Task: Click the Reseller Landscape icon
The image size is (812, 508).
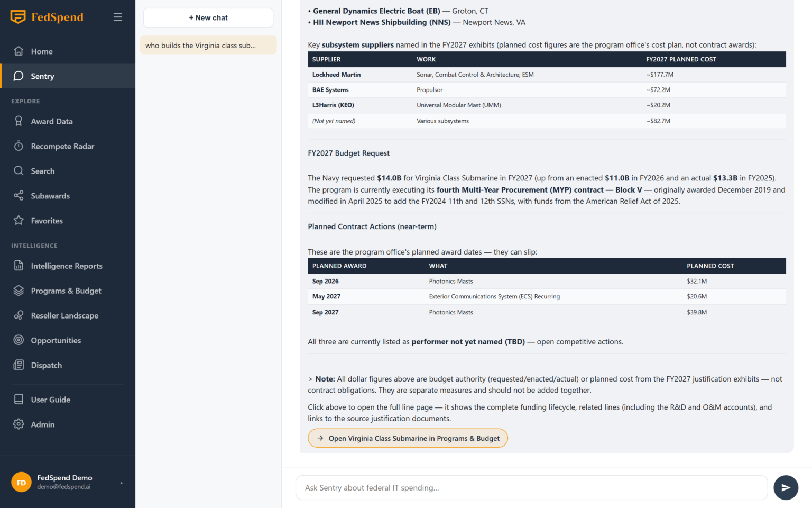Action: pyautogui.click(x=19, y=315)
